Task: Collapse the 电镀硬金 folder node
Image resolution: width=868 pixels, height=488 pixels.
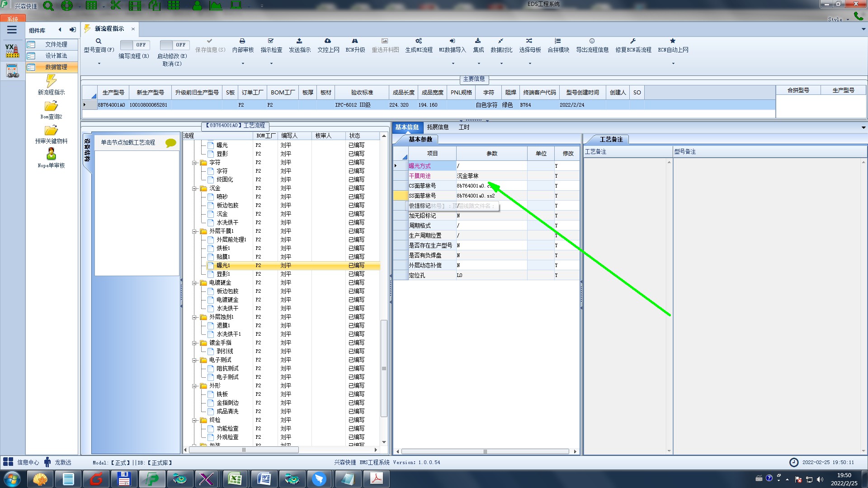Action: click(x=194, y=283)
